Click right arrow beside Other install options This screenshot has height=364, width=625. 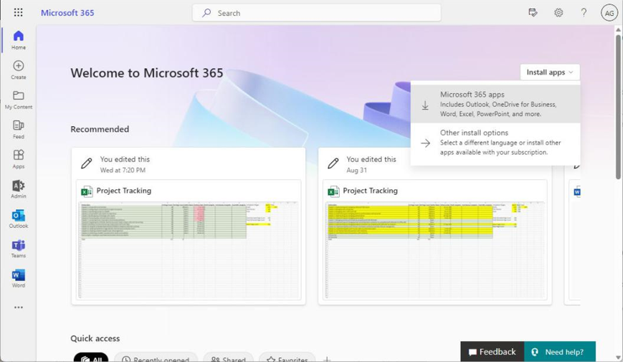(x=425, y=143)
